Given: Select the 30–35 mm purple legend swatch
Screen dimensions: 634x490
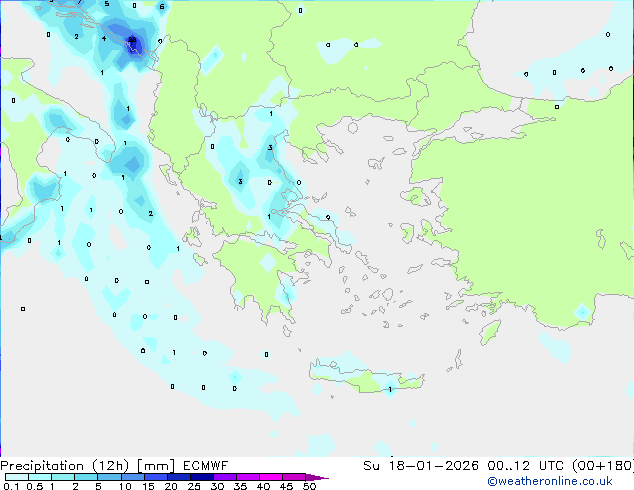Looking at the screenshot, I should click(225, 477).
